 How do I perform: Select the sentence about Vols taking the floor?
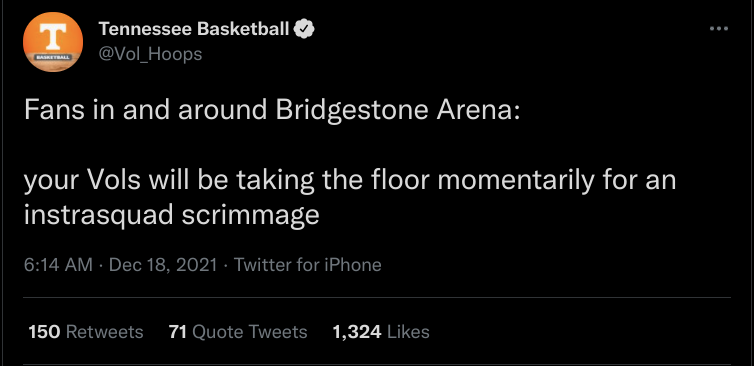[350, 197]
